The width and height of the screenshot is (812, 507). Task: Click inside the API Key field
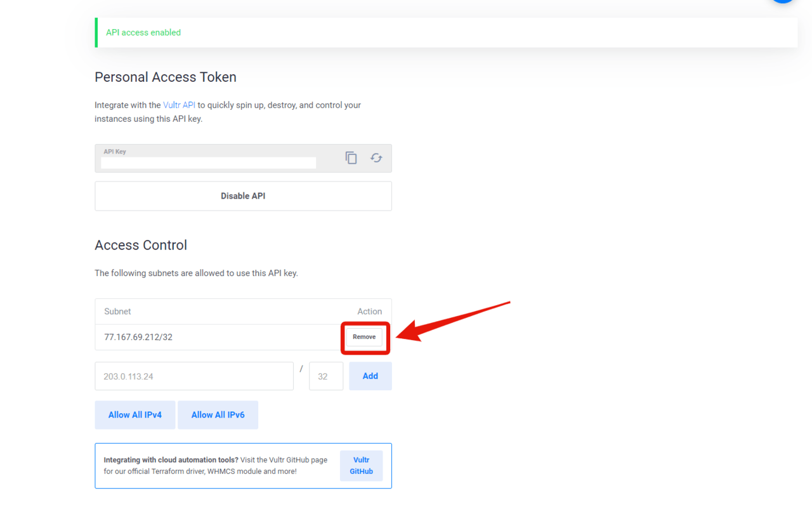pyautogui.click(x=208, y=163)
